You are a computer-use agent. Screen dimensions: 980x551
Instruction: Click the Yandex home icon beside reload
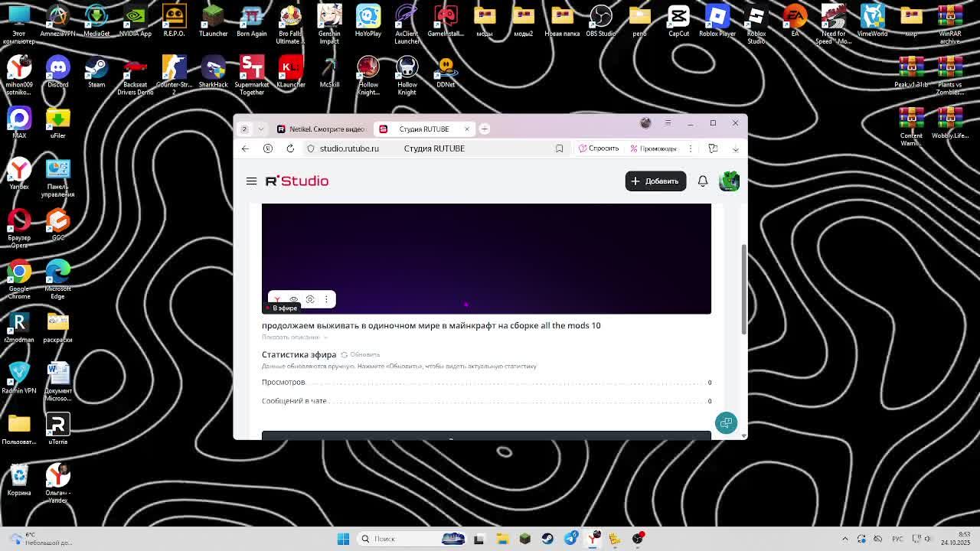click(268, 148)
